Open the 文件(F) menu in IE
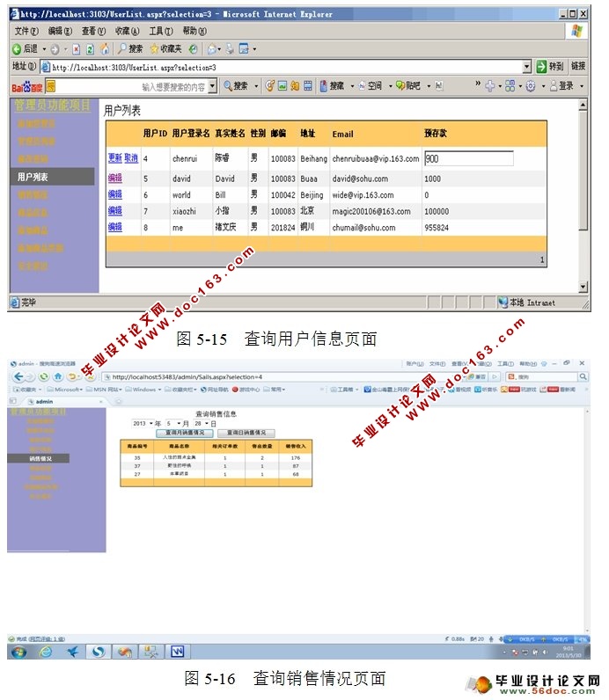Image resolution: width=609 pixels, height=700 pixels. click(x=26, y=31)
